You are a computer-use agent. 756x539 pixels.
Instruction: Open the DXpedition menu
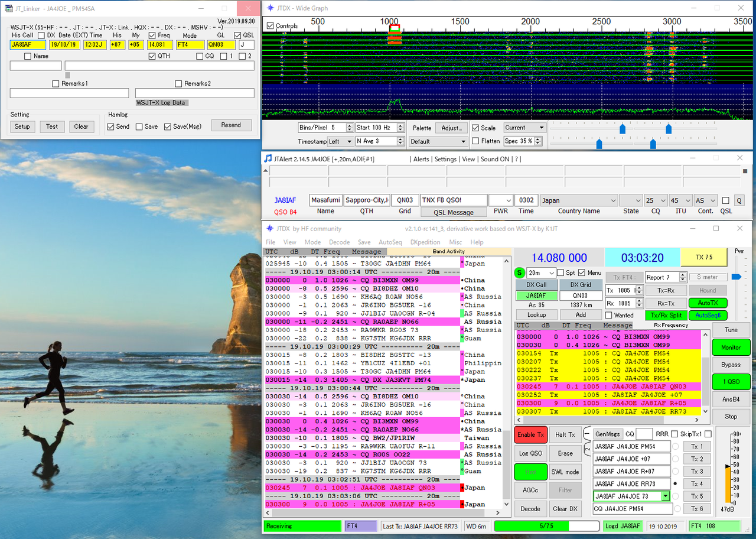pyautogui.click(x=425, y=242)
